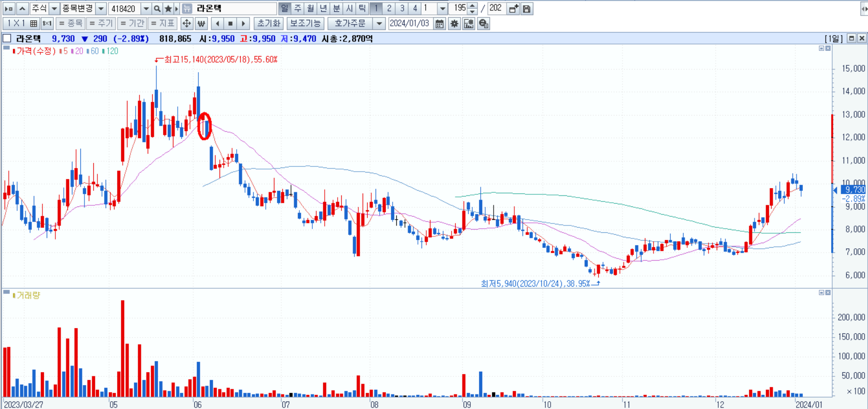The width and height of the screenshot is (868, 409).
Task: Close the chart pane with X beside [1일]
Action: point(861,38)
